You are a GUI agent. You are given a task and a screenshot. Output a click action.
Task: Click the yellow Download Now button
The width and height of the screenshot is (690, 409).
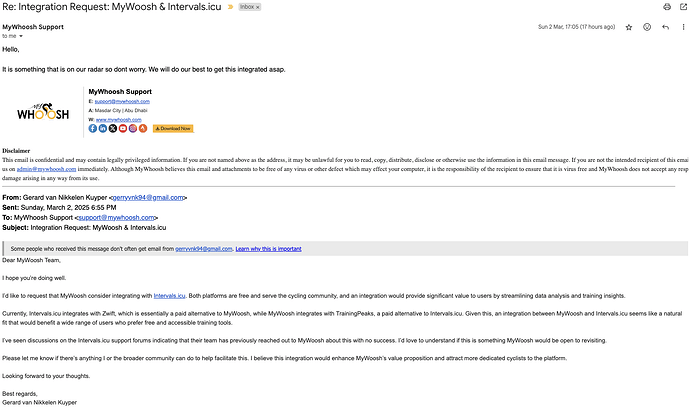173,129
